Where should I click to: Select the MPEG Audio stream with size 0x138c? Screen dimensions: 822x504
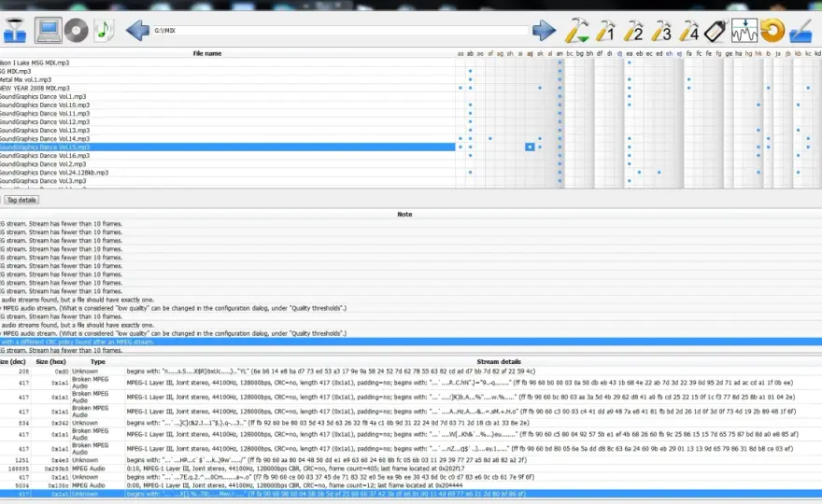(x=411, y=485)
